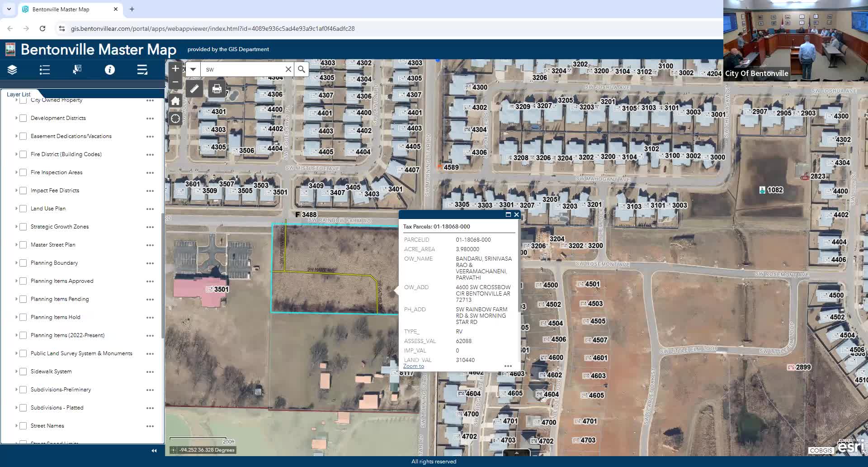Toggle the Master Street Plan layer
868x467 pixels.
[x=23, y=245]
